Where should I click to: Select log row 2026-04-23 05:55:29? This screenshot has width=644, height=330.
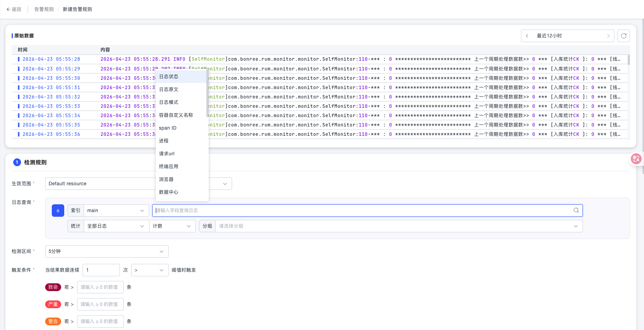click(x=319, y=69)
